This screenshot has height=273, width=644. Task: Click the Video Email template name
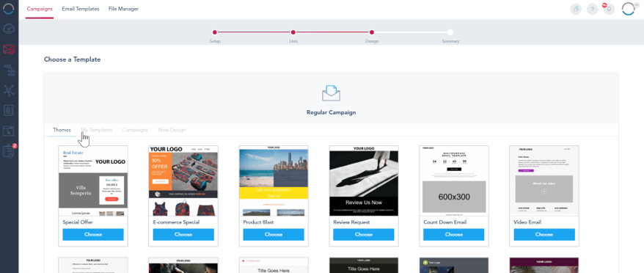(527, 222)
